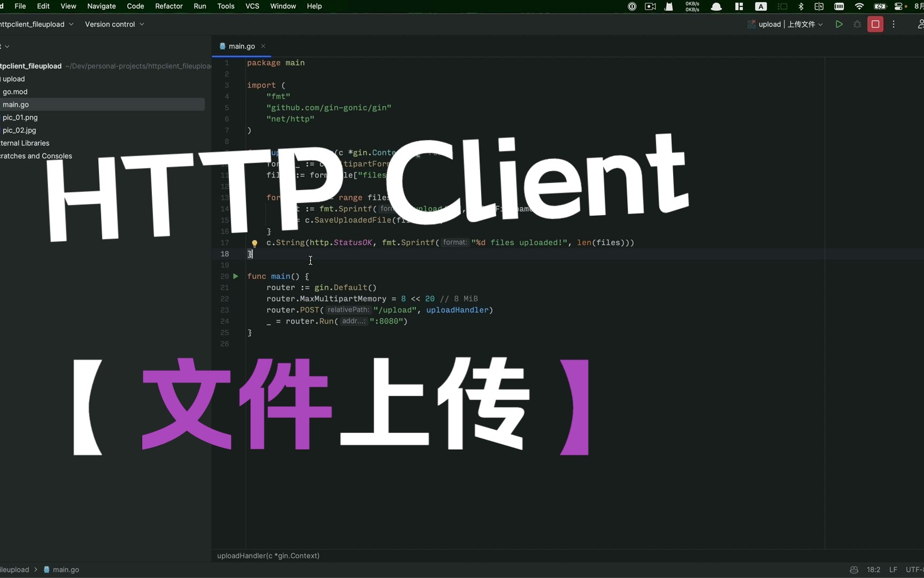Image resolution: width=924 pixels, height=578 pixels.
Task: Click the run gutter arrow beside func main
Action: 236,276
